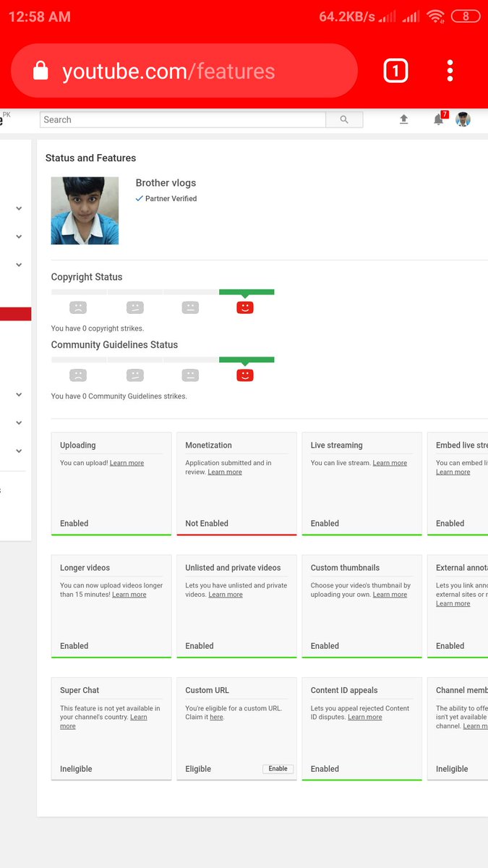This screenshot has height=868, width=488.
Task: Open the notifications bell with 7 badge
Action: click(439, 119)
